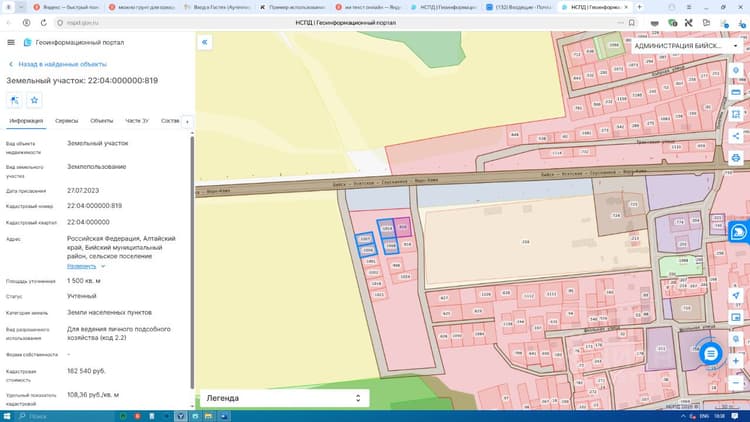Show parcel on map icon button
The image size is (750, 422).
[15, 100]
